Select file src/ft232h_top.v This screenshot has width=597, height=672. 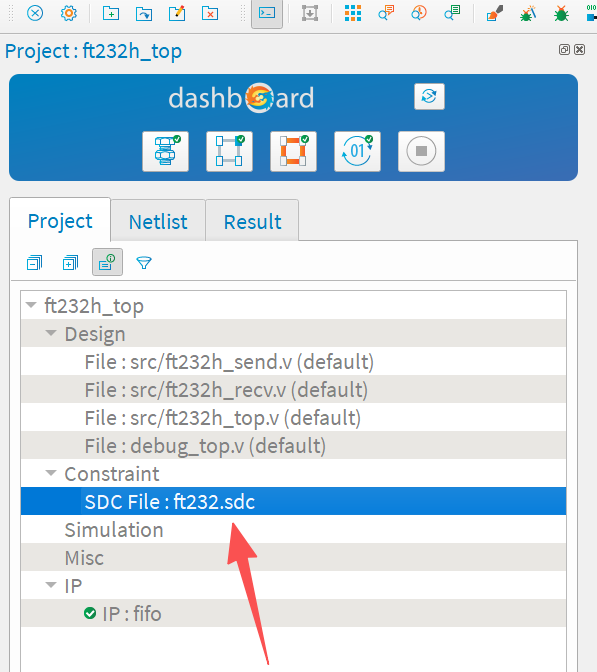(293, 417)
